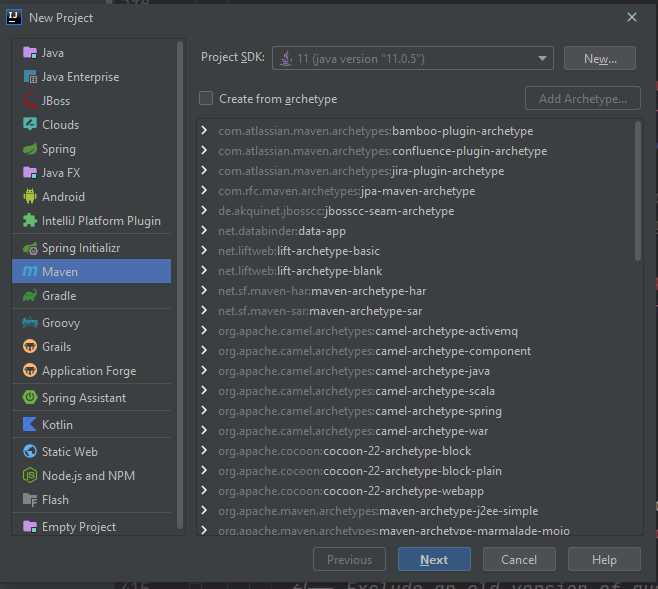Click the Cancel button

[x=519, y=559]
